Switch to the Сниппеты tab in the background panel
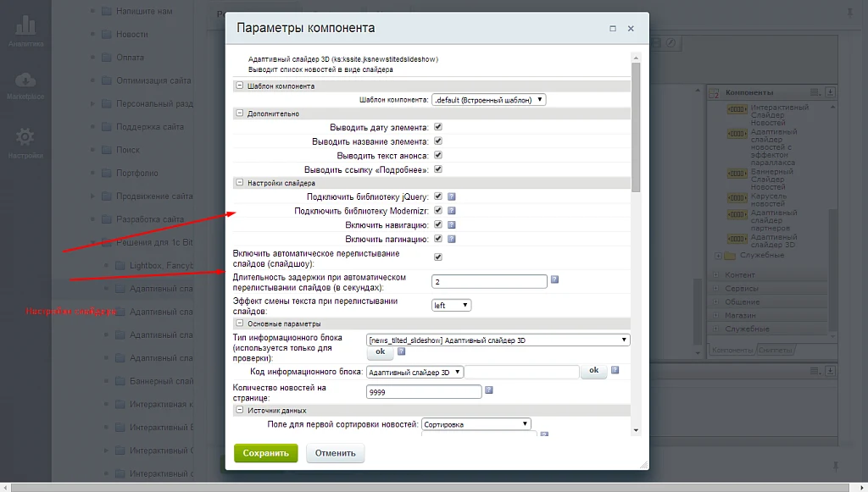This screenshot has width=868, height=492. click(776, 350)
